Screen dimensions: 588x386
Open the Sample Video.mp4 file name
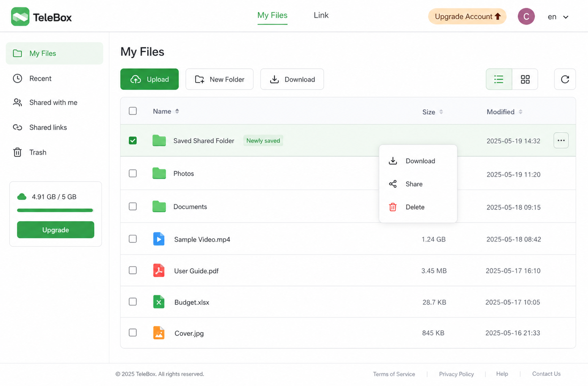[202, 239]
